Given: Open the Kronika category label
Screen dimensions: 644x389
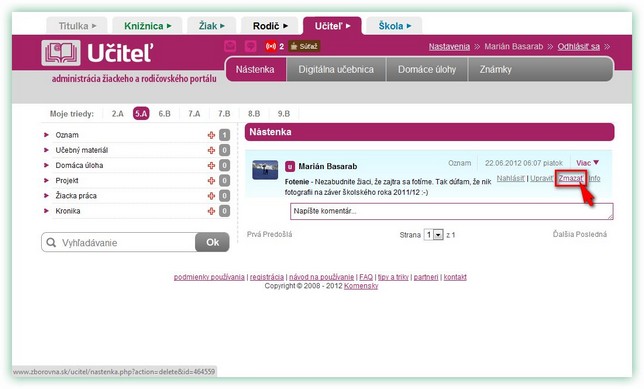Looking at the screenshot, I should pyautogui.click(x=68, y=211).
